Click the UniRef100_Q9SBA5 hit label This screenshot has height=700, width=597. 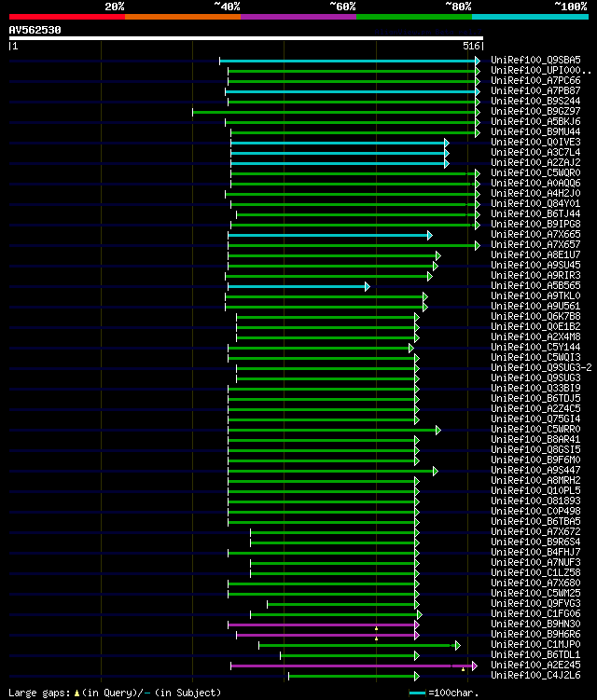coord(535,60)
